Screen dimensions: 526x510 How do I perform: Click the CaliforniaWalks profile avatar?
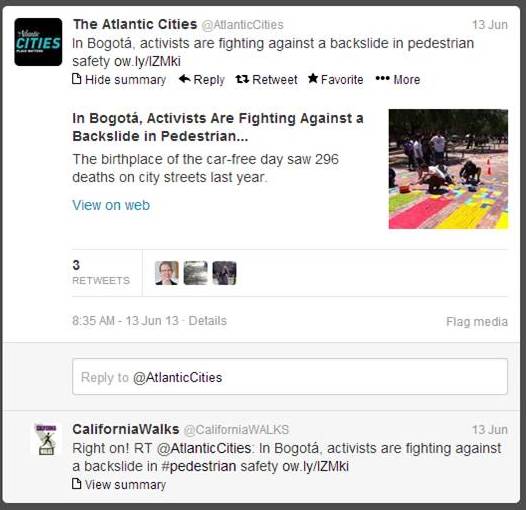pos(46,440)
